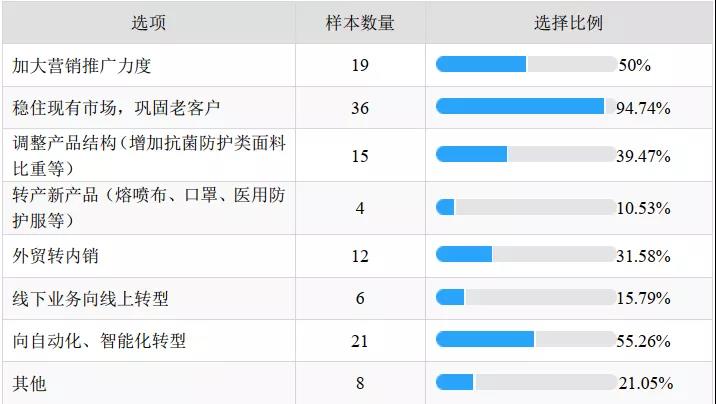Select the 线下业务向线上转型 option text
Screen dimensions: 716x404
[90, 299]
